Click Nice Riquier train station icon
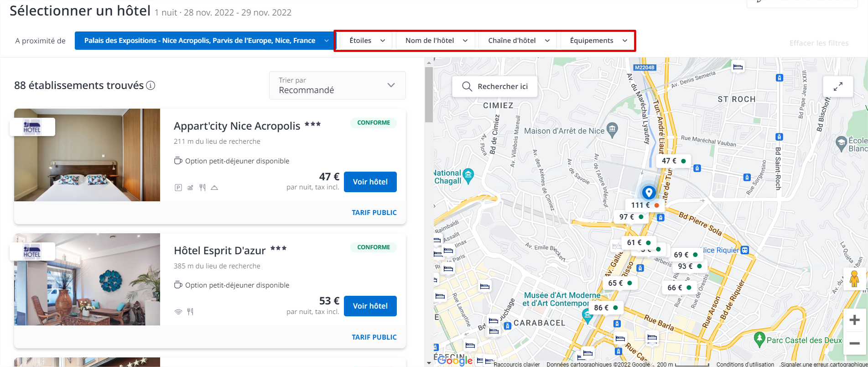 (745, 250)
